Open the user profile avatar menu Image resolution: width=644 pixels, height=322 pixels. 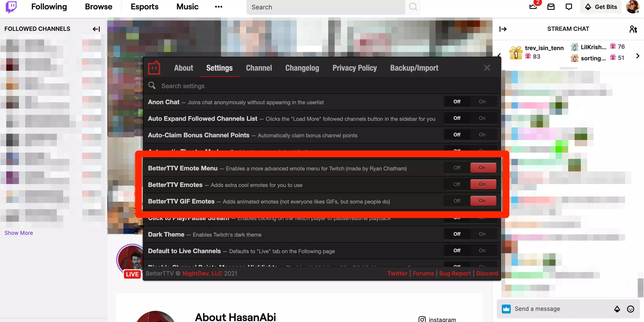point(633,7)
